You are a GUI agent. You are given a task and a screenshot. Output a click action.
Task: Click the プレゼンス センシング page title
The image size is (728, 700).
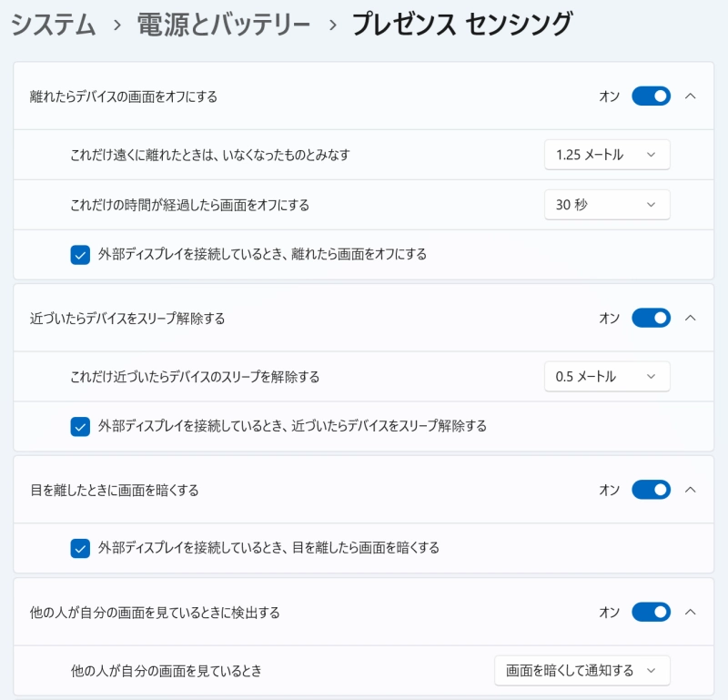(x=462, y=25)
